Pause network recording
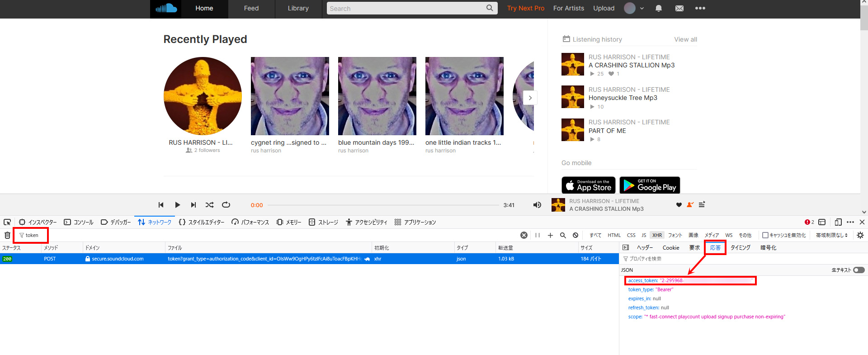The width and height of the screenshot is (868, 355). [538, 235]
